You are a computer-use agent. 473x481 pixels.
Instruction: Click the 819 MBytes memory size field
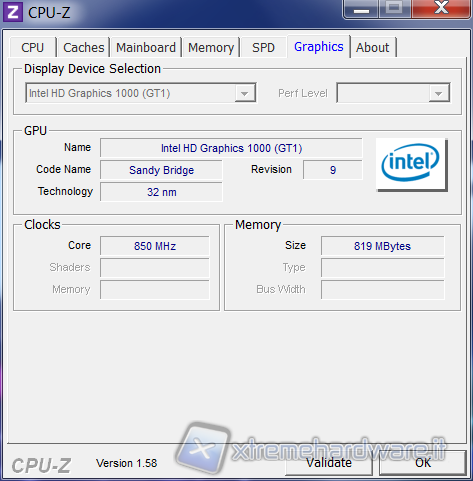(383, 246)
